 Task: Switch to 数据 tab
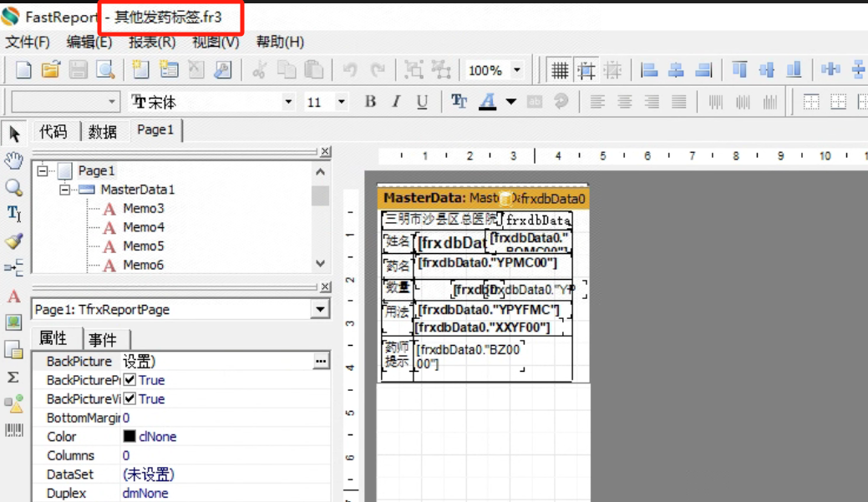click(x=103, y=132)
